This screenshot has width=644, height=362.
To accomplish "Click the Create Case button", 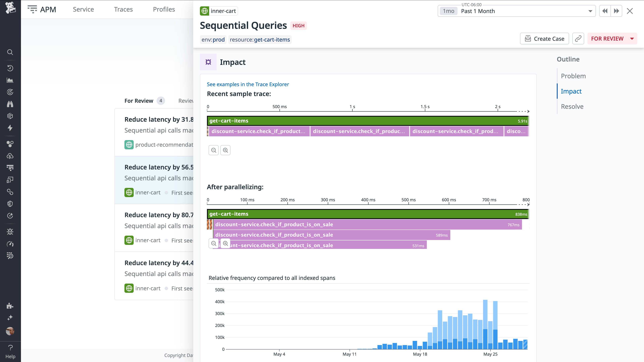I will (x=544, y=39).
